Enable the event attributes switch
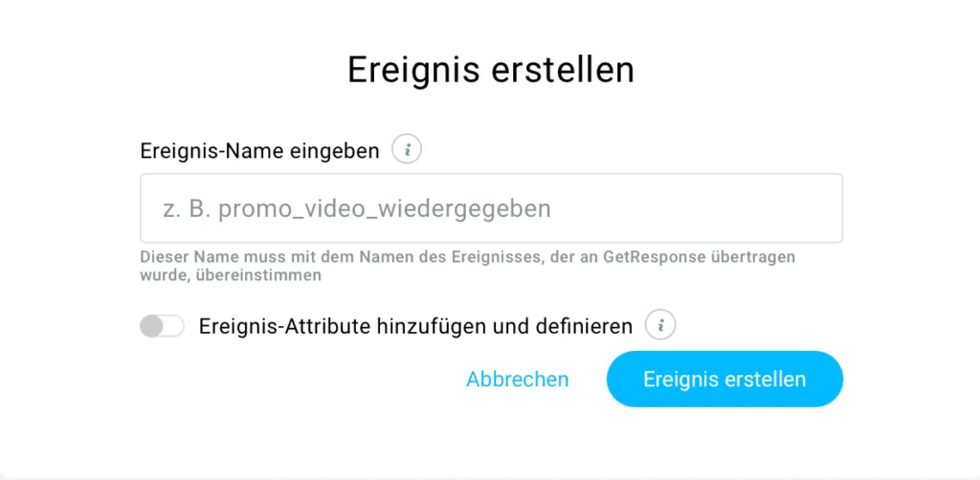 pos(162,326)
